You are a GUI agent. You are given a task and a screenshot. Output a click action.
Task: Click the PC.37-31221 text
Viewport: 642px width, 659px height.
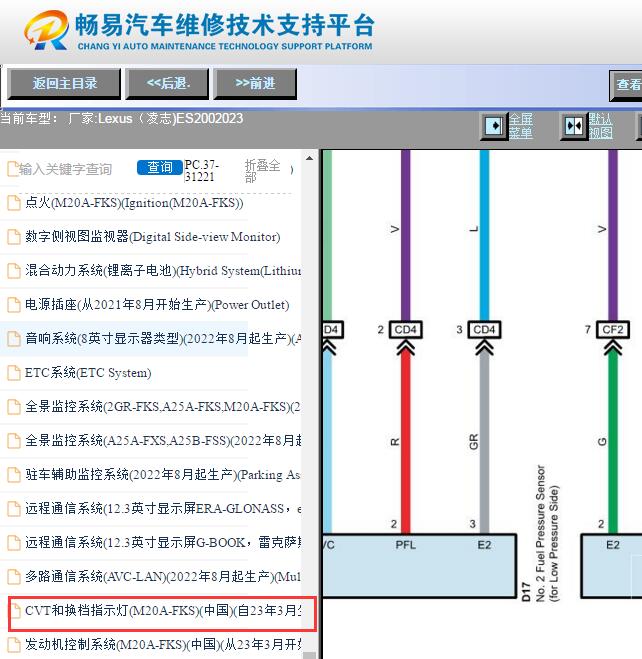[x=202, y=170]
